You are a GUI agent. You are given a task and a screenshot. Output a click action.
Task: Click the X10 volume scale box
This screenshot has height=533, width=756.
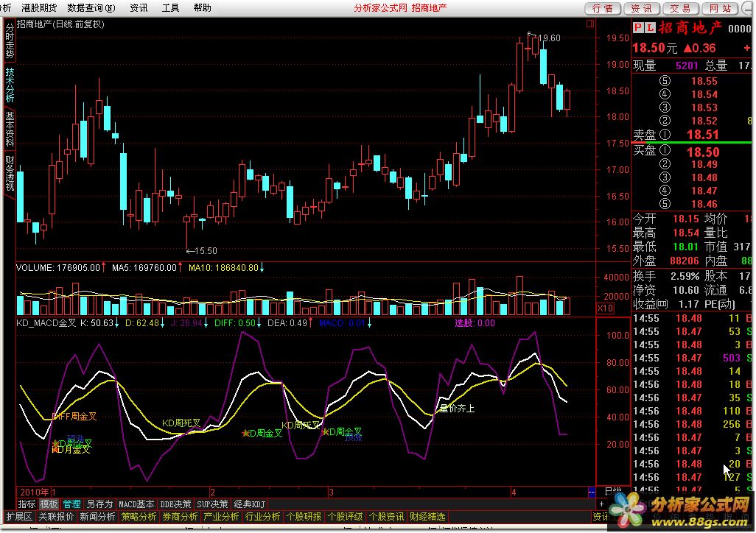(605, 308)
